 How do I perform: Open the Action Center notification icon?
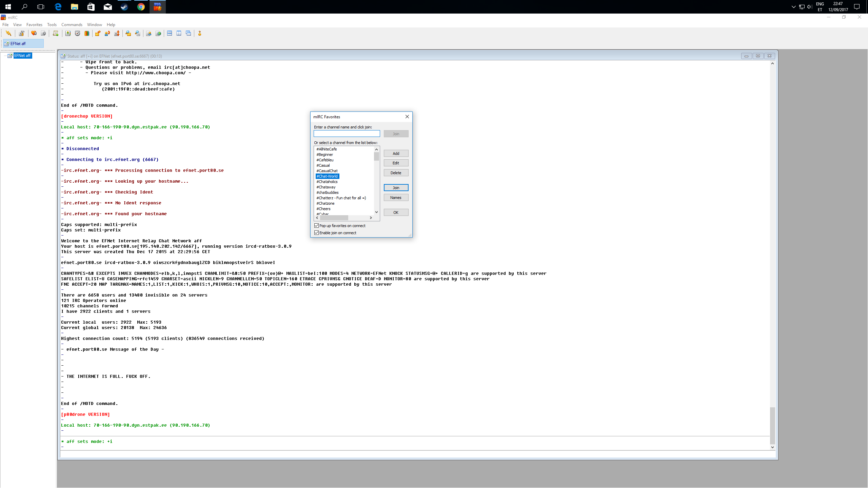(x=857, y=7)
